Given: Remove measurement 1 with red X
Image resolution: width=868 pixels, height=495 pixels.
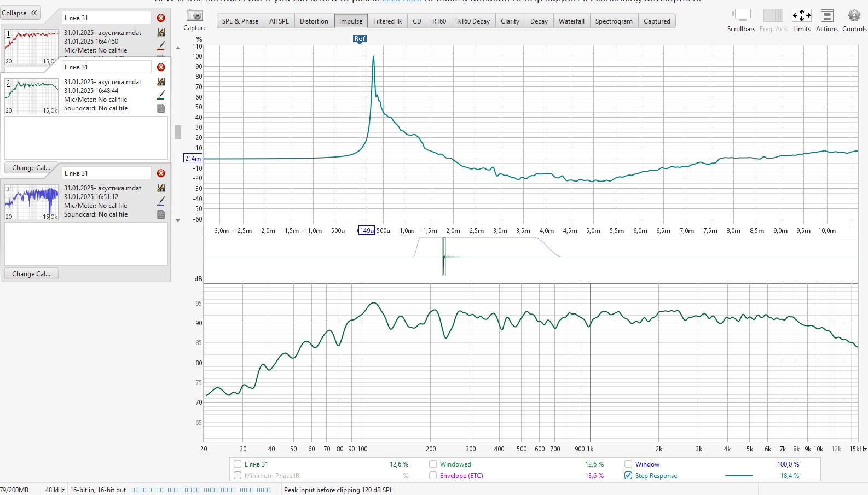Looking at the screenshot, I should pos(161,18).
